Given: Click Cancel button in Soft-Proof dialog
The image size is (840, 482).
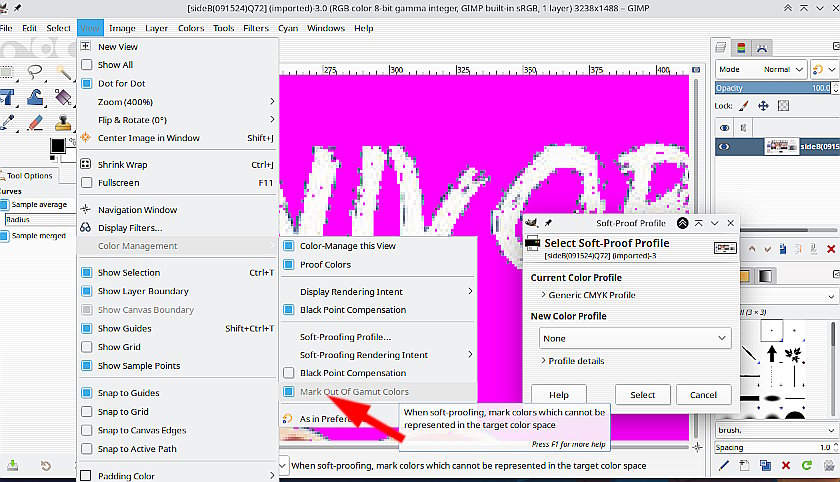Looking at the screenshot, I should pyautogui.click(x=703, y=395).
